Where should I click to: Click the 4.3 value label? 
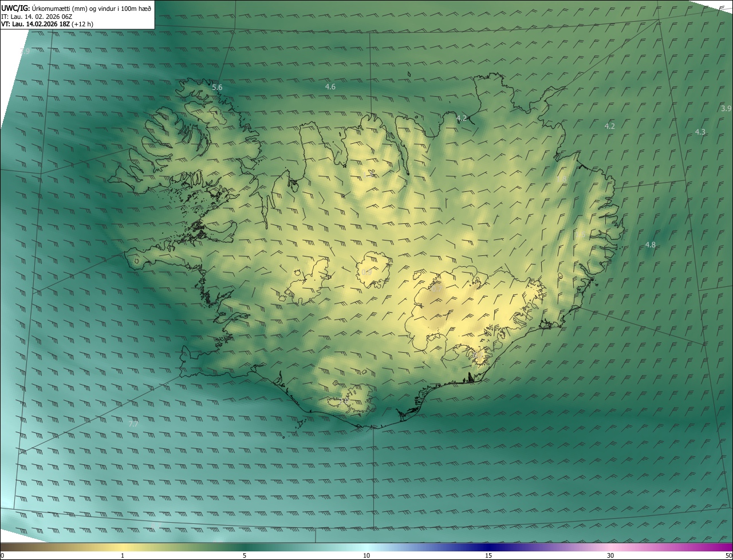click(x=700, y=132)
